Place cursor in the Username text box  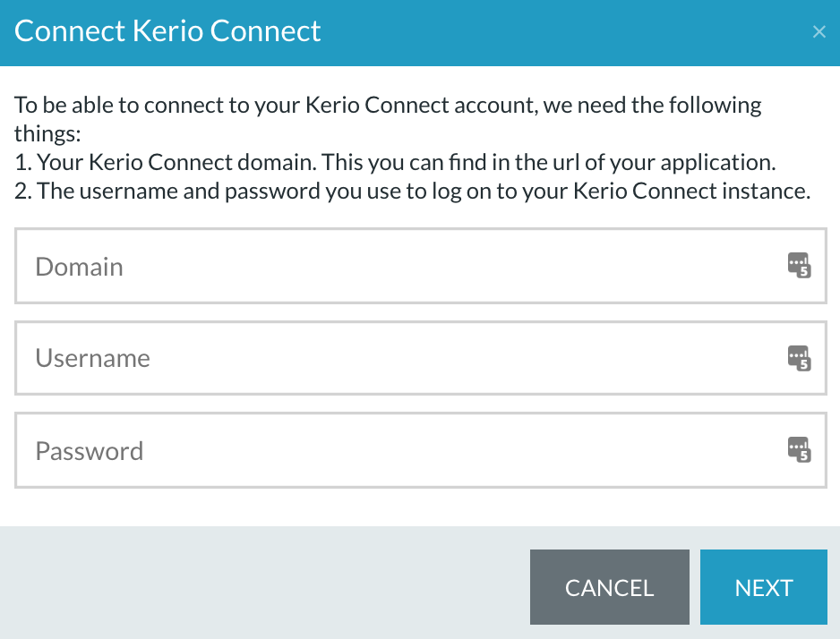[x=421, y=358]
